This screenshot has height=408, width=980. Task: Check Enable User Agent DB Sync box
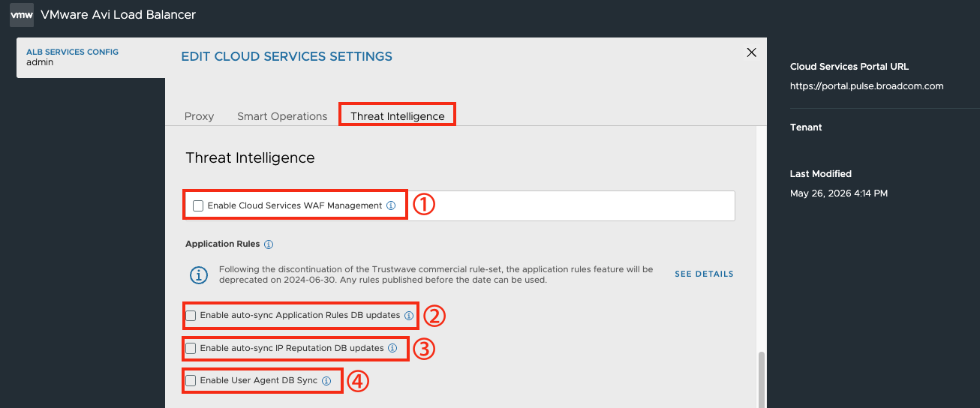click(191, 380)
